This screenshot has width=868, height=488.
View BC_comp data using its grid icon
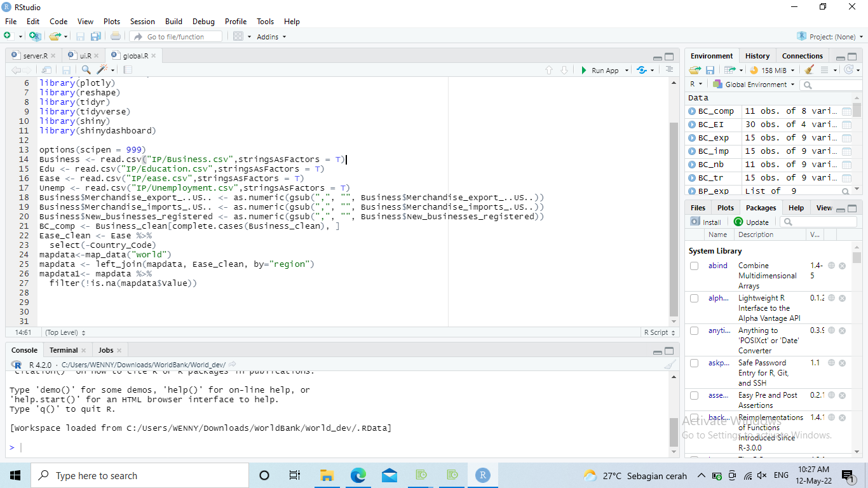pyautogui.click(x=846, y=111)
